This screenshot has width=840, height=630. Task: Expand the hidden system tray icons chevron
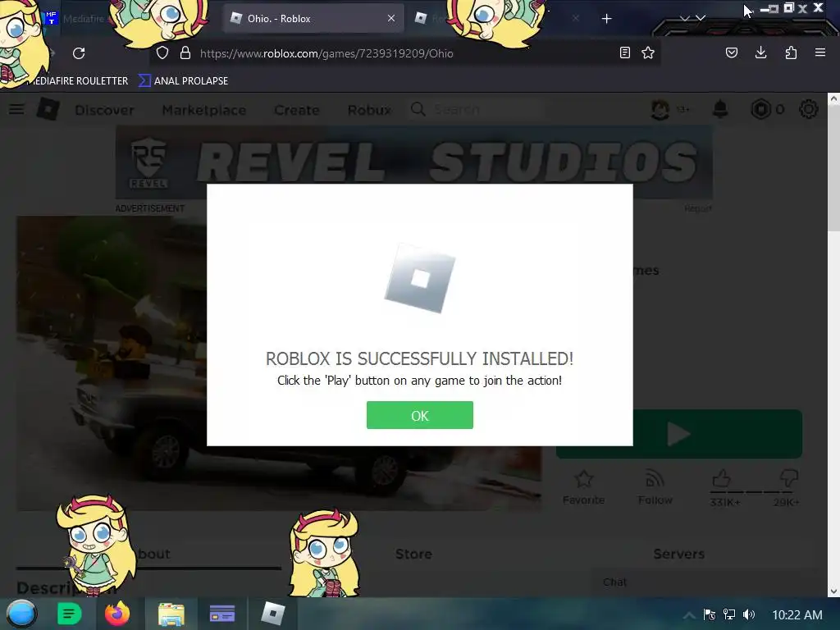tap(689, 615)
